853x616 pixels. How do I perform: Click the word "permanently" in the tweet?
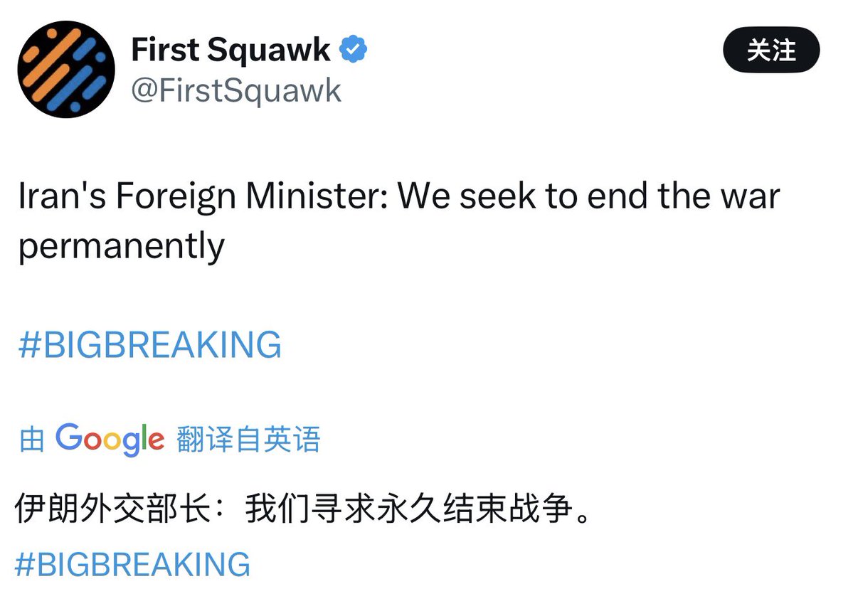[x=121, y=246]
